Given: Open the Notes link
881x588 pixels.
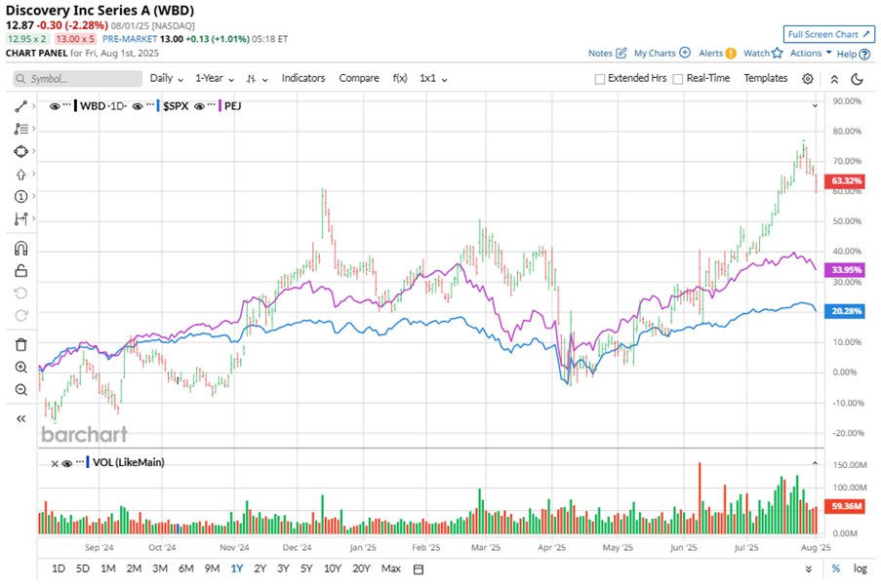Looking at the screenshot, I should tap(607, 53).
